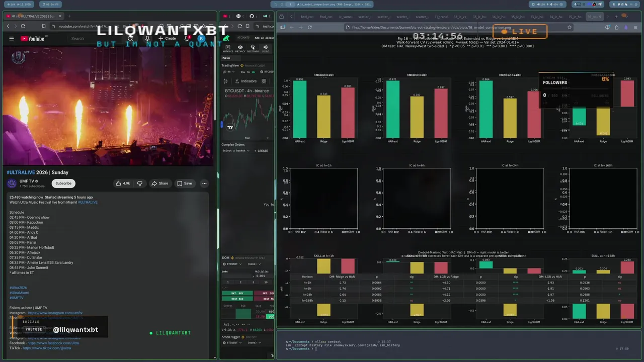Open DOM BTCUSDT symbol dropdown
Viewport: 644px width, 362px height.
[233, 264]
